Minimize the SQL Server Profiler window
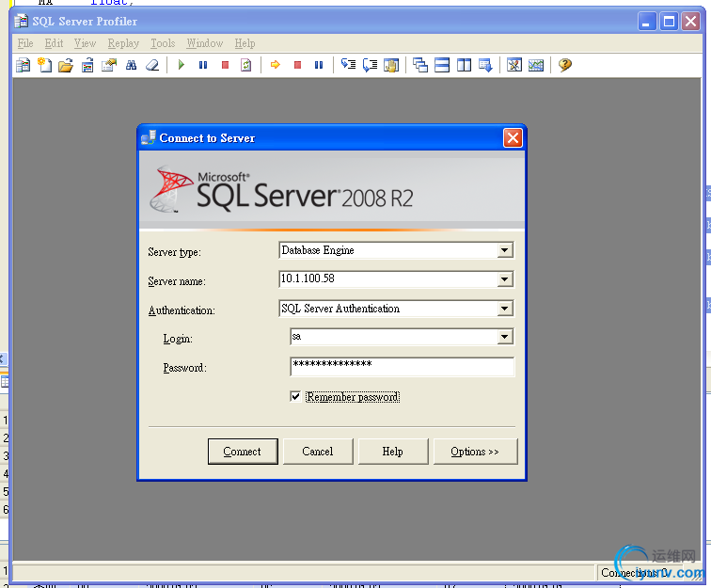711x588 pixels. [x=647, y=22]
